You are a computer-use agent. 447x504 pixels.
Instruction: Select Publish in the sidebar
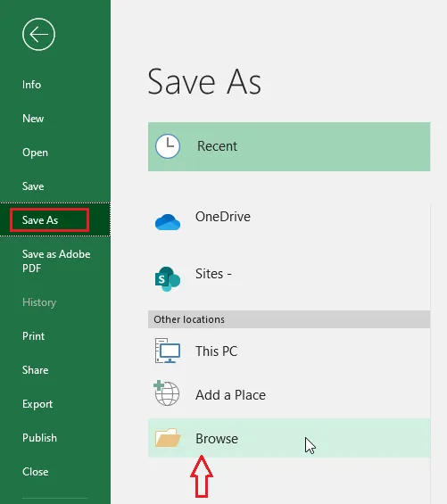(x=39, y=438)
